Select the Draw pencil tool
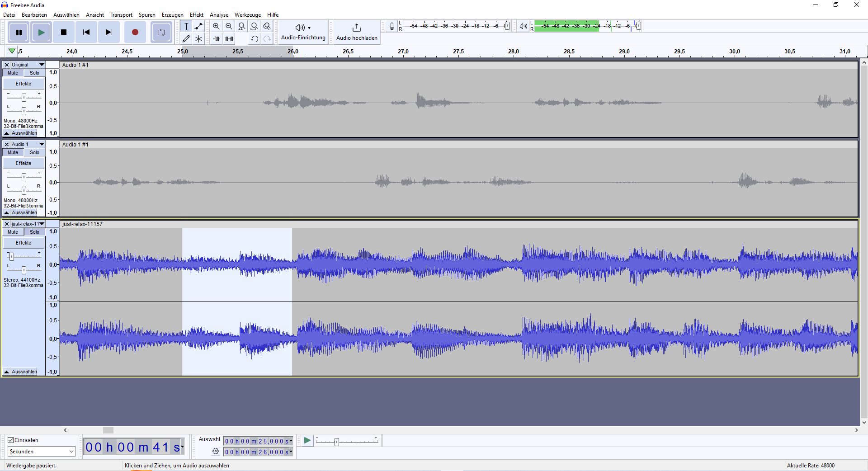Screen dimensions: 868x471 pyautogui.click(x=186, y=39)
